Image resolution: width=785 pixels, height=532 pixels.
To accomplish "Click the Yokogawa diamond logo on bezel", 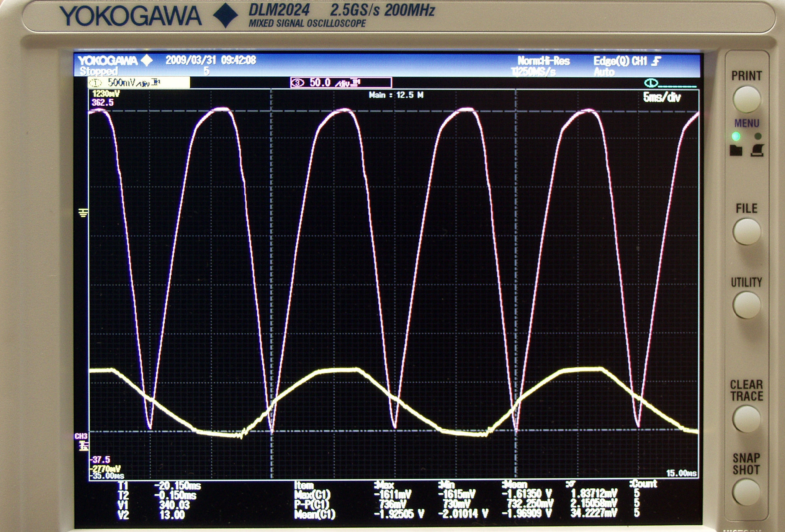I will click(x=225, y=15).
